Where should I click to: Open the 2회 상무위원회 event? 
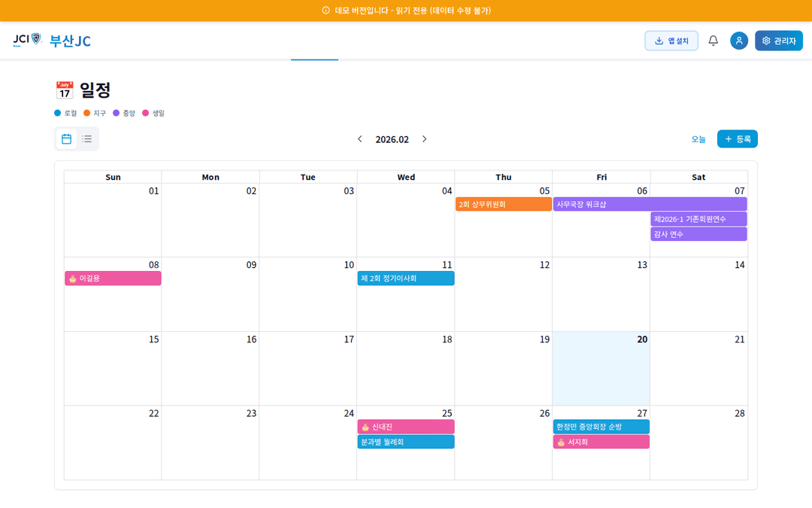click(x=503, y=204)
